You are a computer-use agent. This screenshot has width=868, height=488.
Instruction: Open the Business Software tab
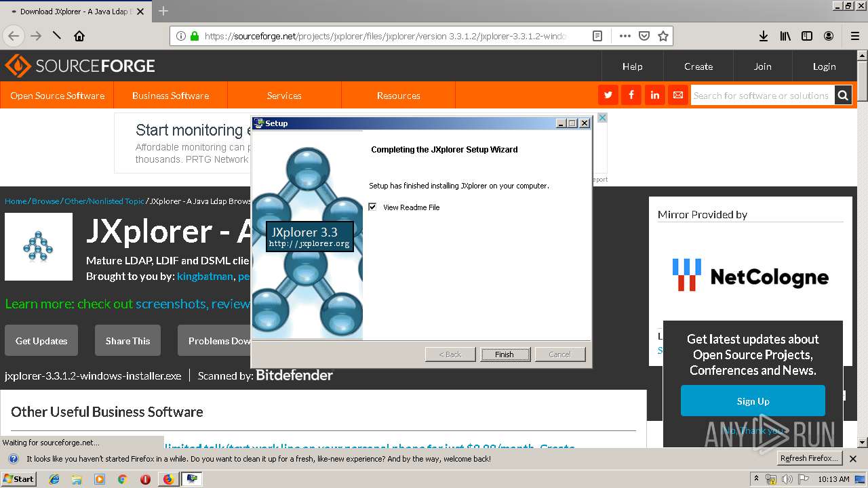(170, 96)
